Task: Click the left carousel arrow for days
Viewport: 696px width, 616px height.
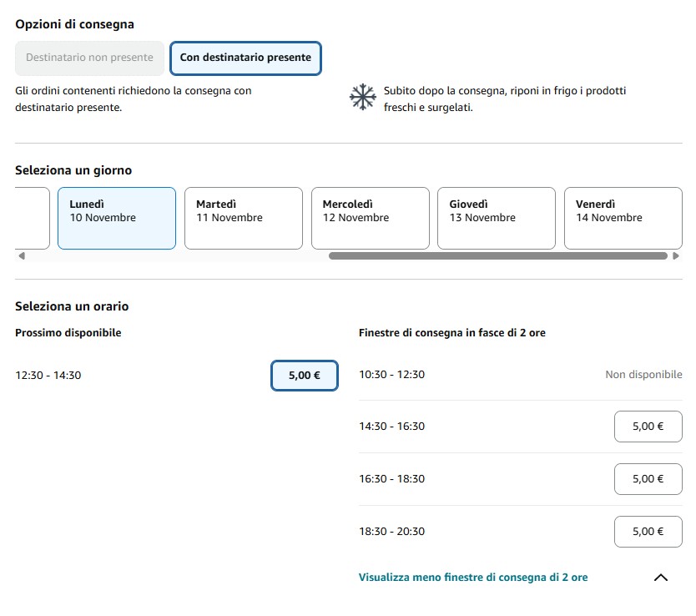Action: (19, 257)
